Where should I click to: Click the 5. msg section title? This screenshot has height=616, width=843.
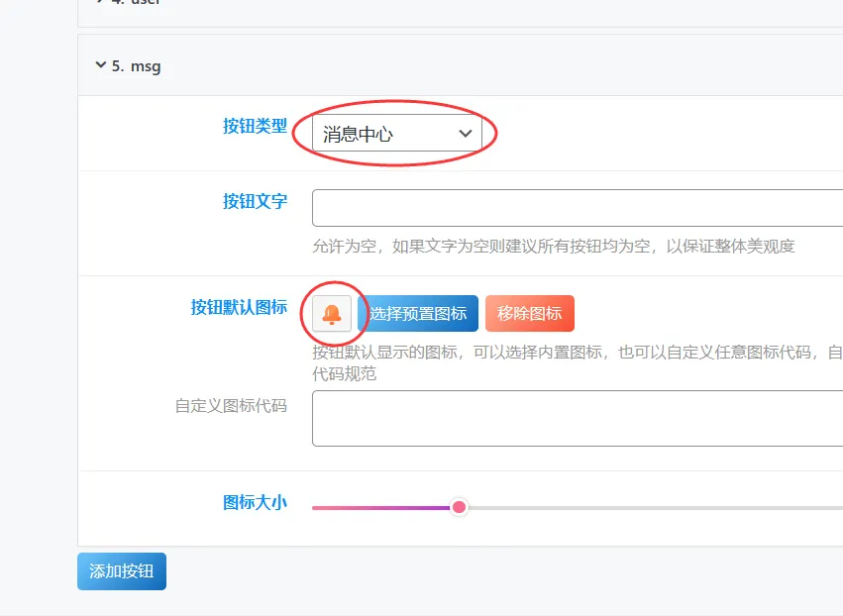[x=136, y=66]
